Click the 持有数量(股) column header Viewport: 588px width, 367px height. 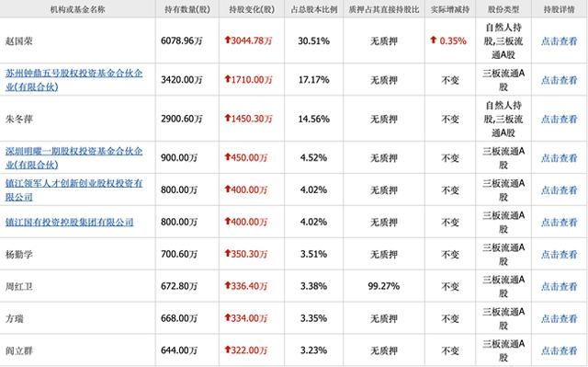point(187,9)
